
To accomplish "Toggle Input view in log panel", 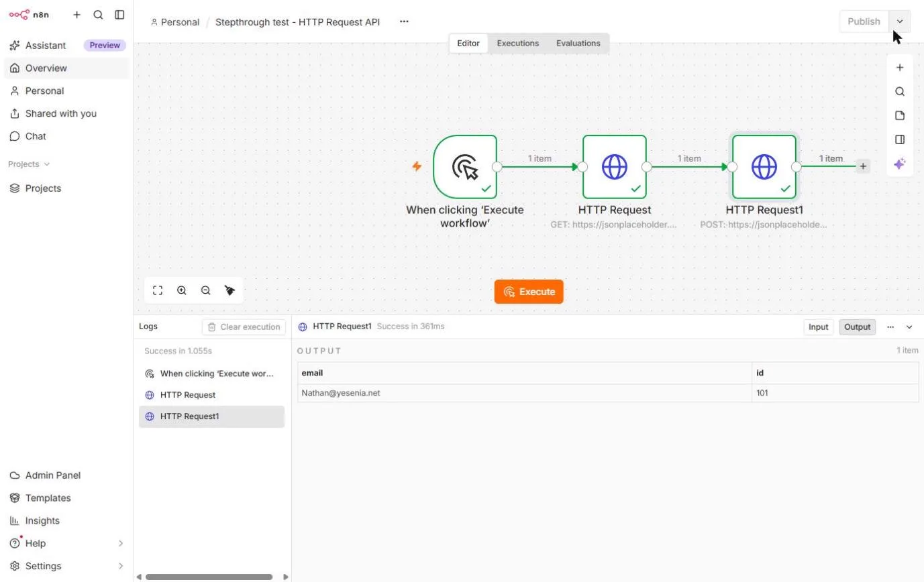I will pyautogui.click(x=818, y=327).
